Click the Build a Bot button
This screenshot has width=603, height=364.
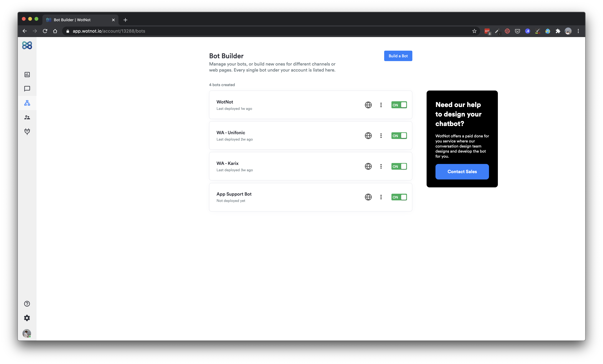pos(398,56)
